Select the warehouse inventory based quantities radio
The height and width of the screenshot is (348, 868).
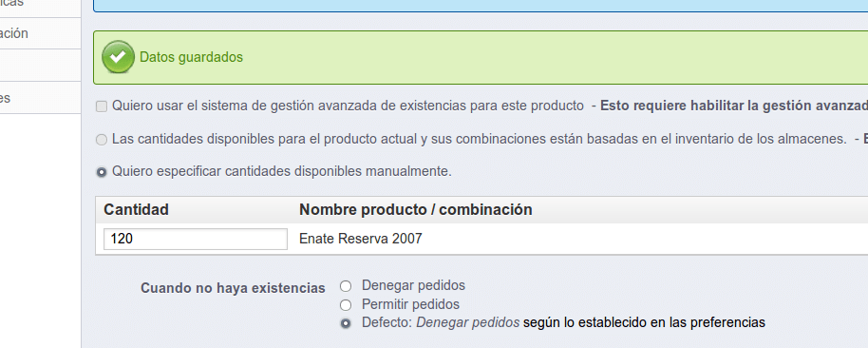tap(102, 140)
